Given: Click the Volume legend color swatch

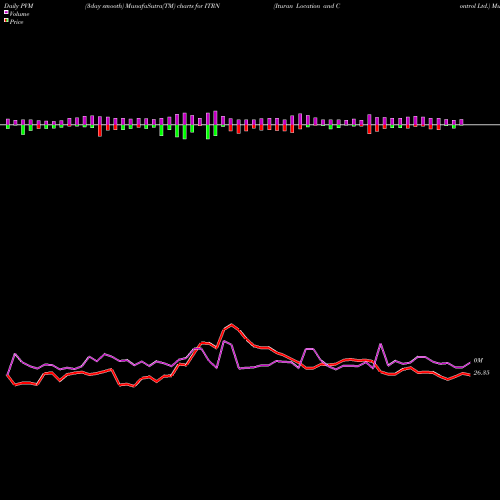Looking at the screenshot, I should (x=6, y=12).
